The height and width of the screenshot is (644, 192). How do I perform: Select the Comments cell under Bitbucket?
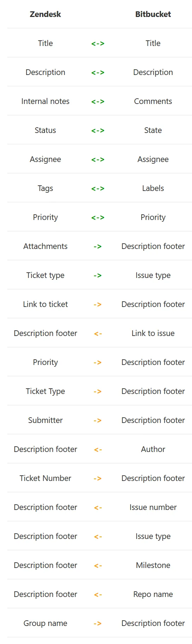(153, 101)
